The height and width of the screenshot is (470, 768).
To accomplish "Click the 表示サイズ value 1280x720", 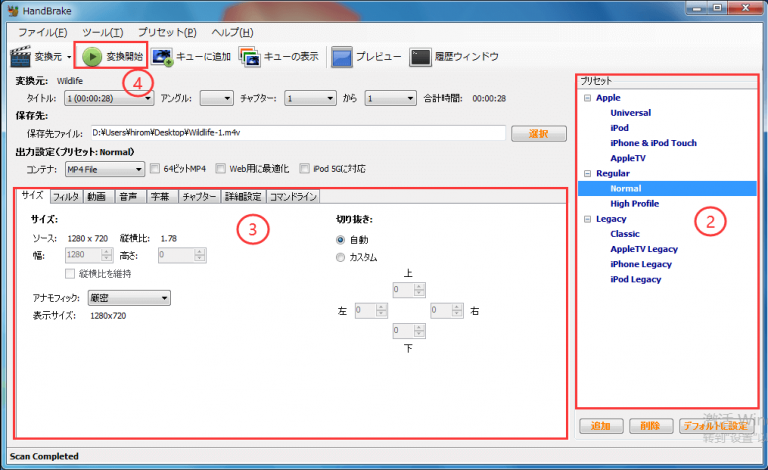I will [x=108, y=316].
